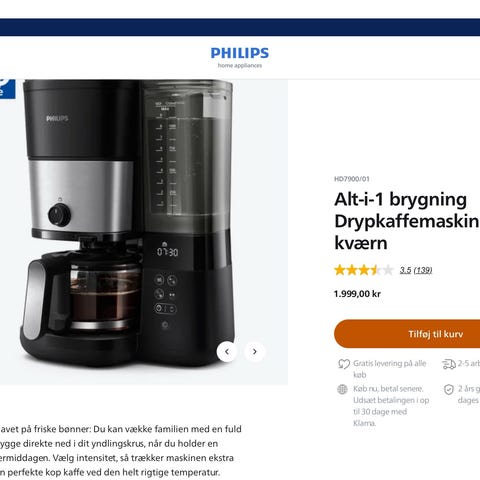Screen dimensions: 480x480
Task: Click the 1.999,00 kr price
Action: click(357, 294)
